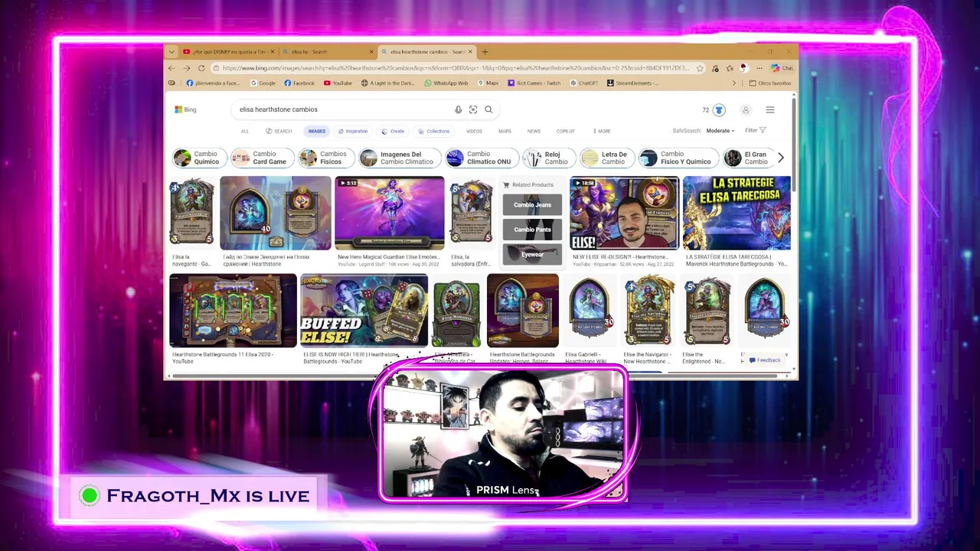Add page to favorites star icon
The width and height of the screenshot is (980, 551).
[x=700, y=68]
